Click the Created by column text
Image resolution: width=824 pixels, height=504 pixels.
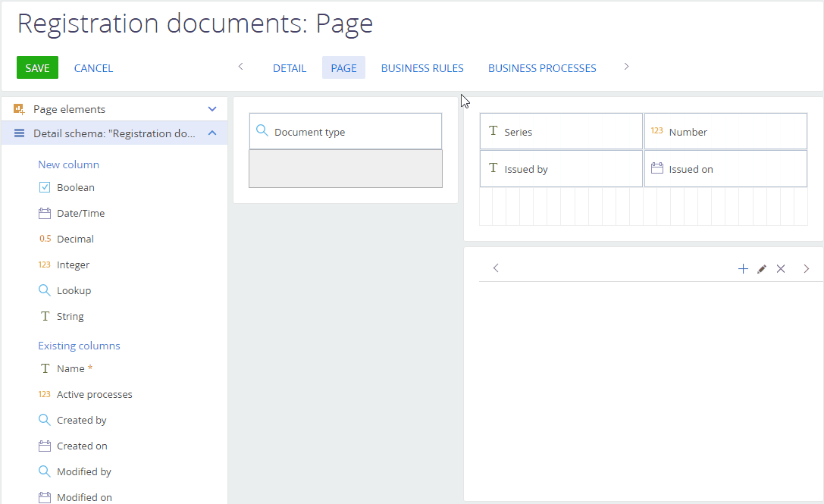(x=81, y=421)
